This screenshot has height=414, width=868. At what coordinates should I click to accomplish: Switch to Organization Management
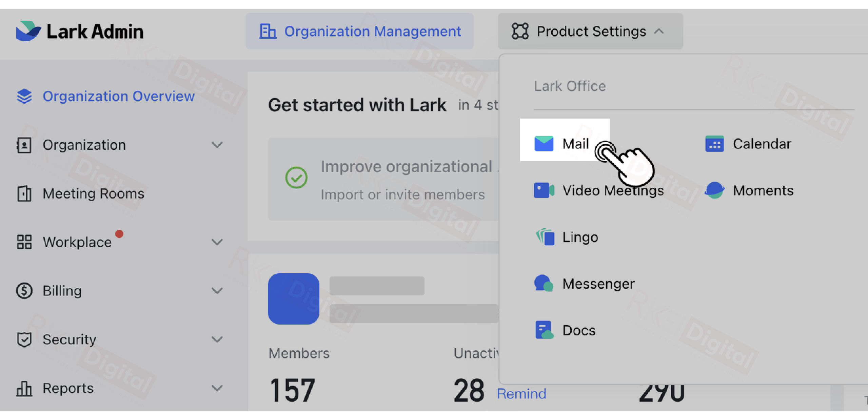click(359, 31)
